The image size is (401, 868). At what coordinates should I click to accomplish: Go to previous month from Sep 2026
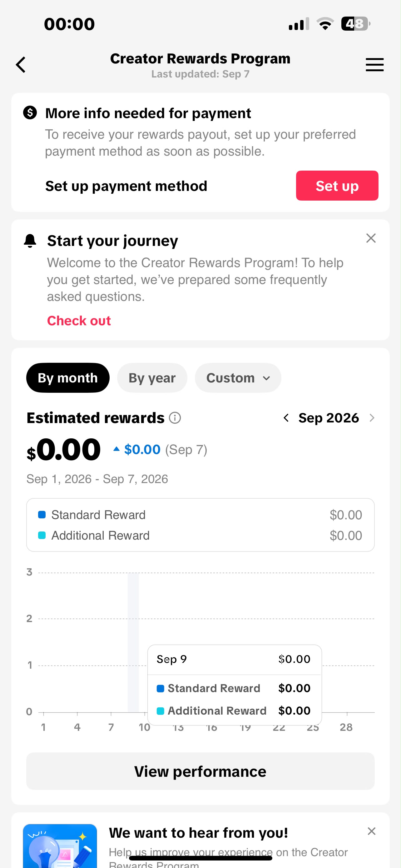pyautogui.click(x=286, y=418)
